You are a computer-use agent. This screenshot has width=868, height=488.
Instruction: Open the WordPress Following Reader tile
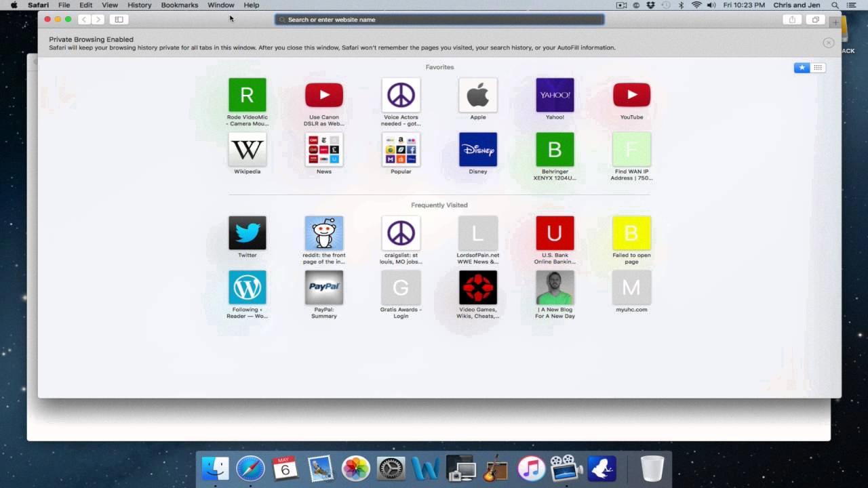tap(247, 287)
